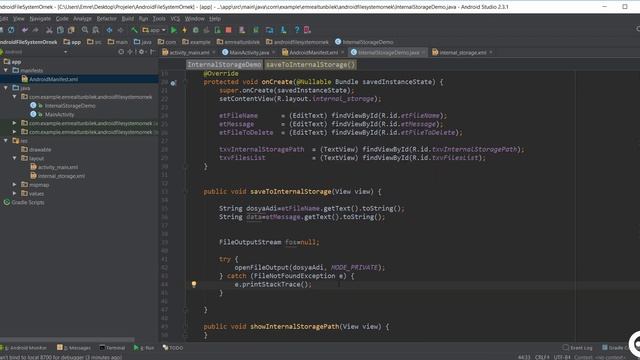Open the Android Monitor tool window
The width and height of the screenshot is (640, 360).
(x=25, y=348)
